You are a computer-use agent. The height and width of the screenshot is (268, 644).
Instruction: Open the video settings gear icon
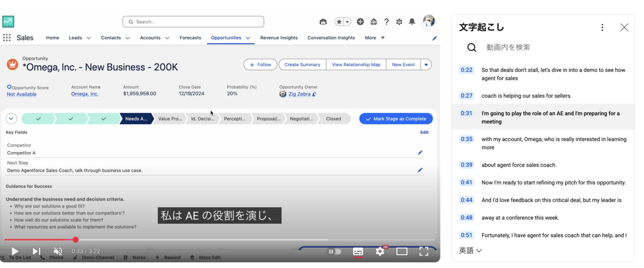coord(380,251)
